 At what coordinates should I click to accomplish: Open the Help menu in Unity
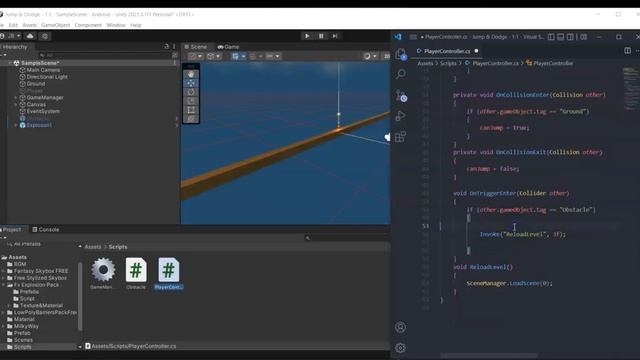(x=136, y=25)
